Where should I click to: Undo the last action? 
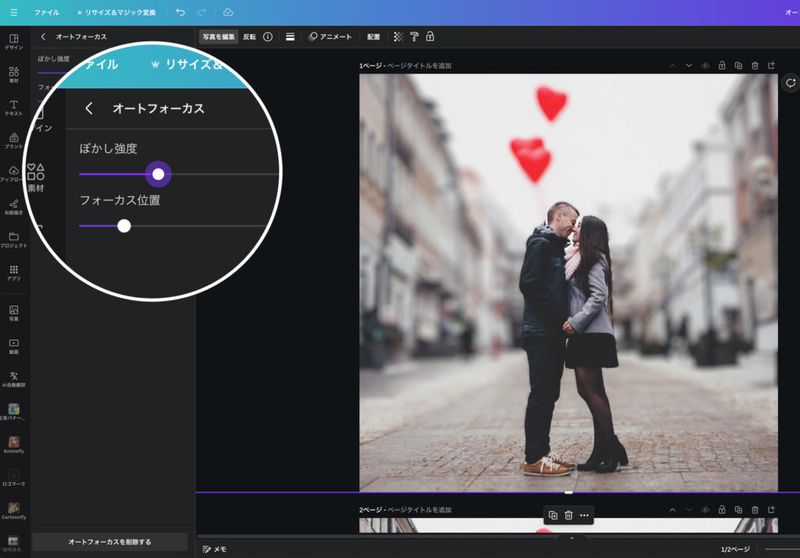pos(180,12)
